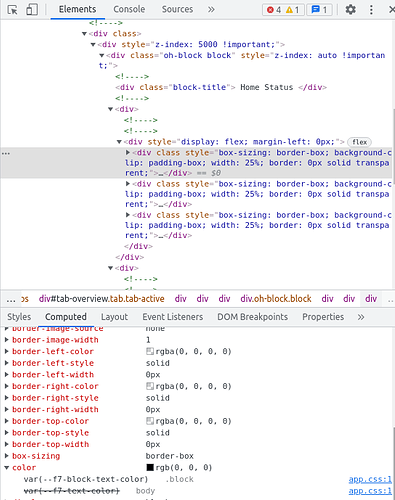Select the closing </div> tag after the third box-sizing child
Viewport: 395px width, 500px height.
coord(138,246)
